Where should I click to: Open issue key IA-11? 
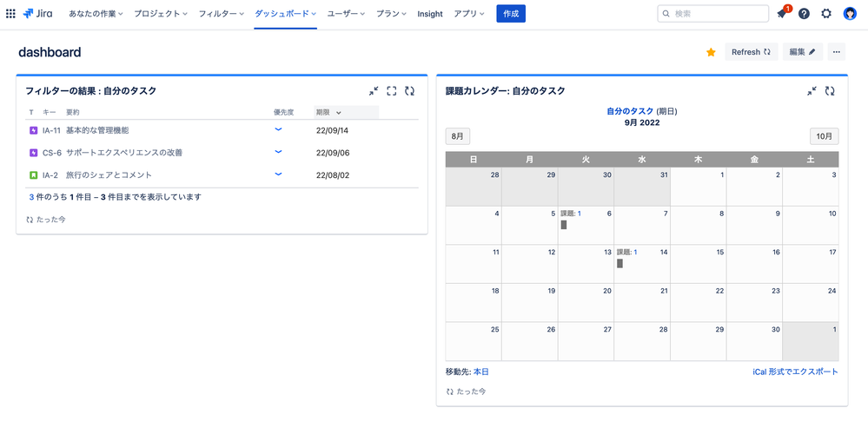tap(51, 130)
